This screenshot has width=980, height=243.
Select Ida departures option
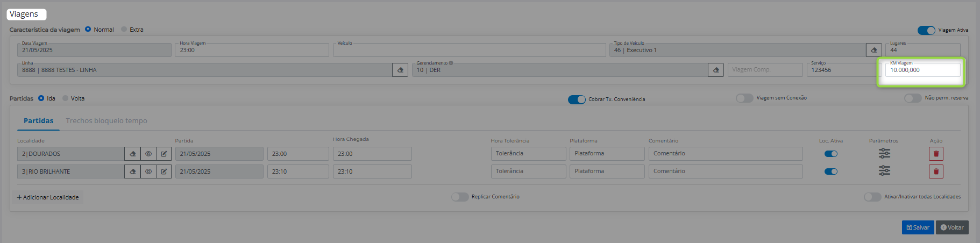[x=41, y=98]
